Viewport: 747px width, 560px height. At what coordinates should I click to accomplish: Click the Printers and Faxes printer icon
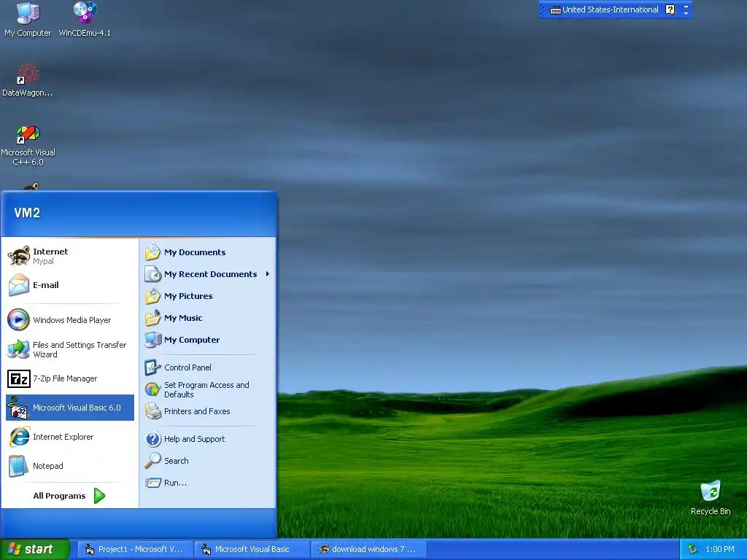point(152,411)
